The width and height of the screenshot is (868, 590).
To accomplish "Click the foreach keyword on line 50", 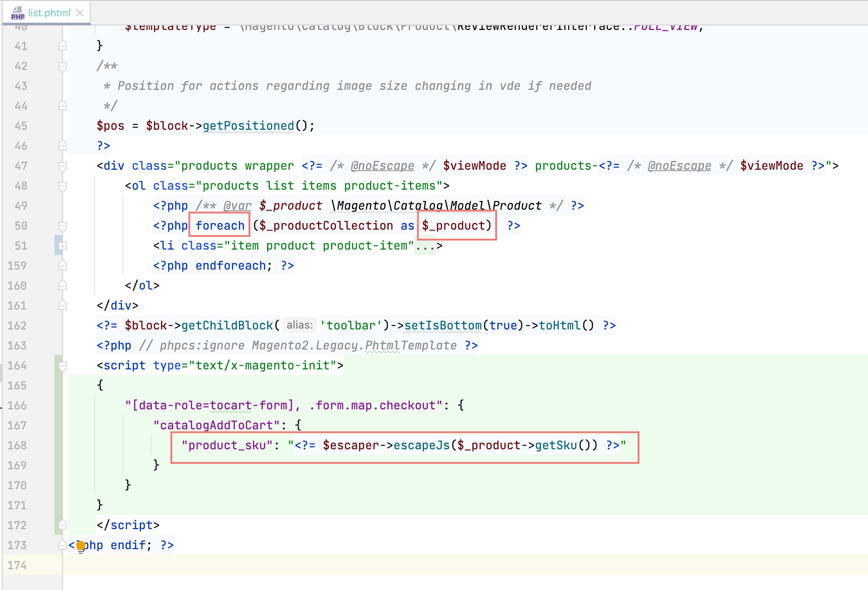I will click(x=220, y=226).
